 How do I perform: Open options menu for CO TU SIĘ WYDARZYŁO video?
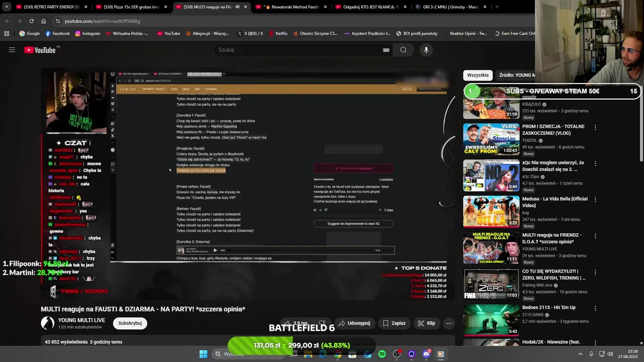pos(595,273)
